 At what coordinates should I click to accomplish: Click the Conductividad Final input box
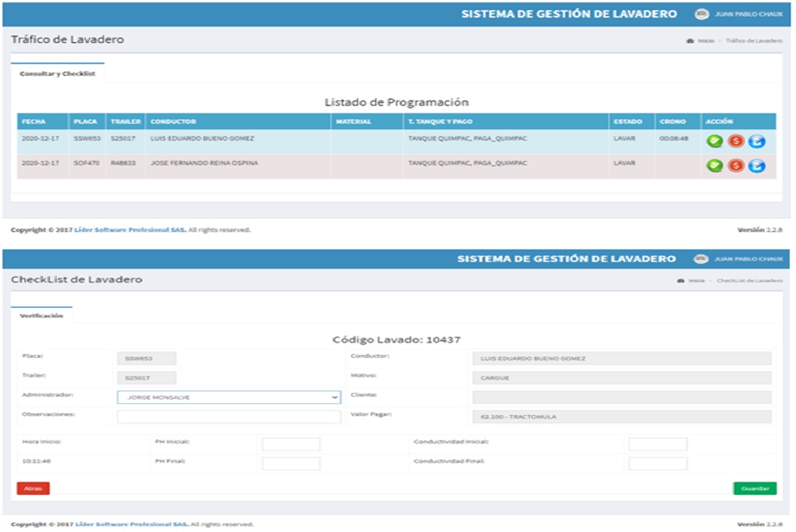658,464
